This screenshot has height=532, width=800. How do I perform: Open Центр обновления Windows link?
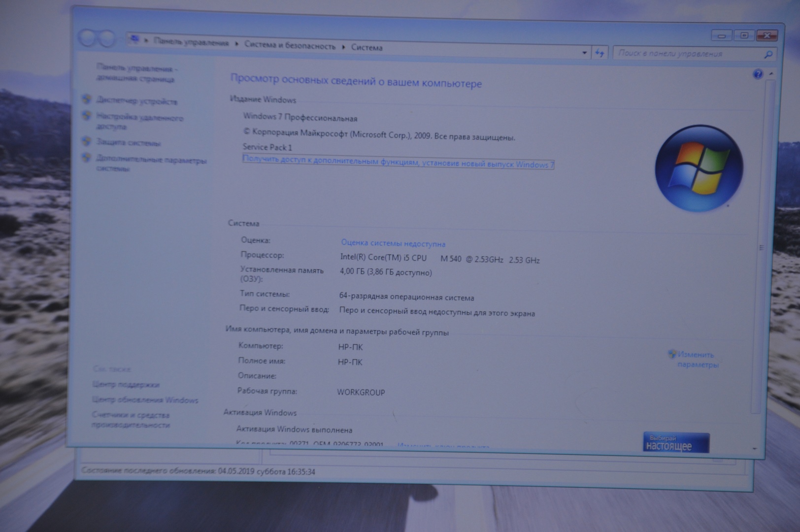(145, 399)
